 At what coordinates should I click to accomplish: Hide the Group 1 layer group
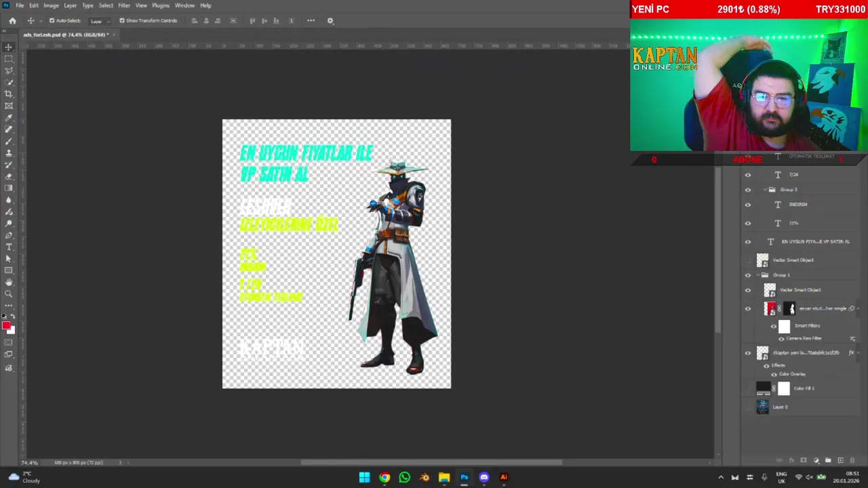(748, 275)
